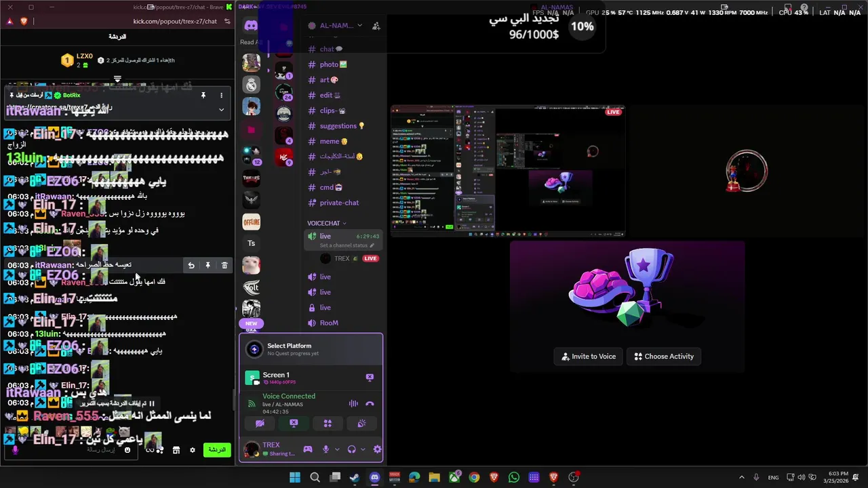Screen dimensions: 868x488
Task: Select the OFFLINE server icon
Action: point(252,222)
